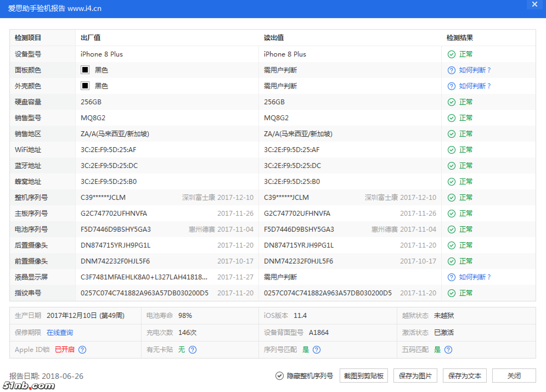Click green check icon in 前置摄像头 row

click(451, 261)
